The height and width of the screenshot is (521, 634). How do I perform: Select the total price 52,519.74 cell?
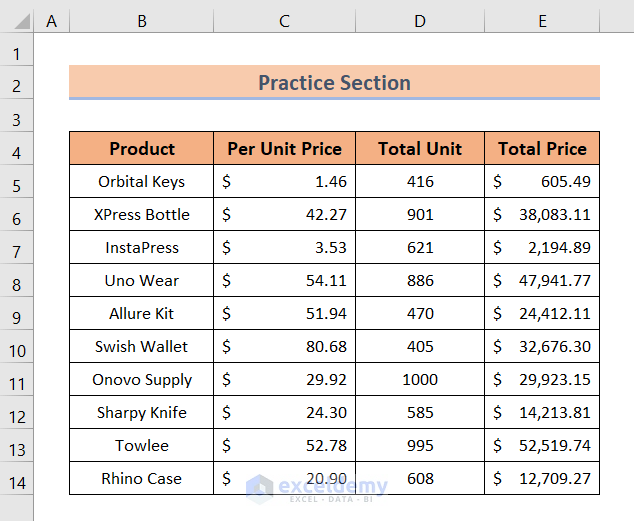(x=542, y=446)
